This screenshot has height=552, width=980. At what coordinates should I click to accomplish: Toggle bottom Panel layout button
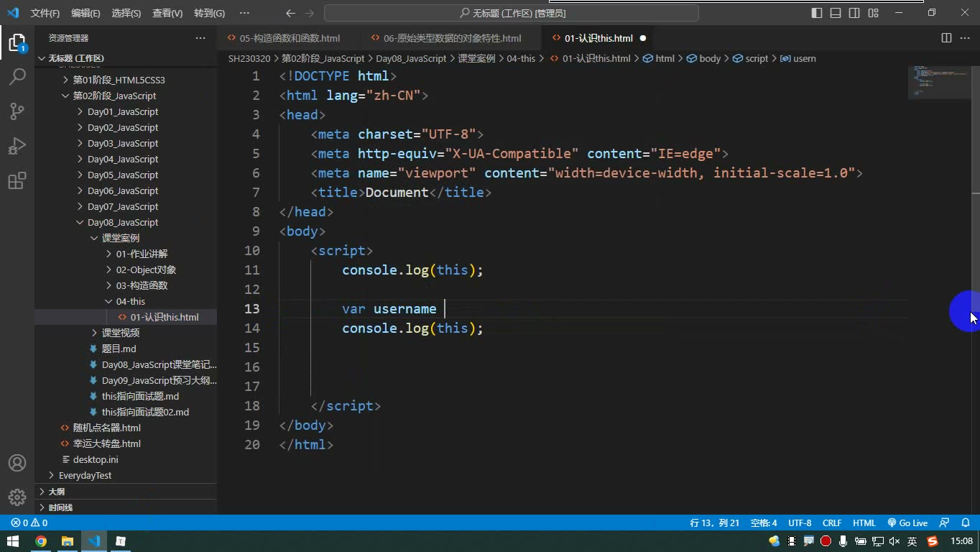click(x=836, y=13)
